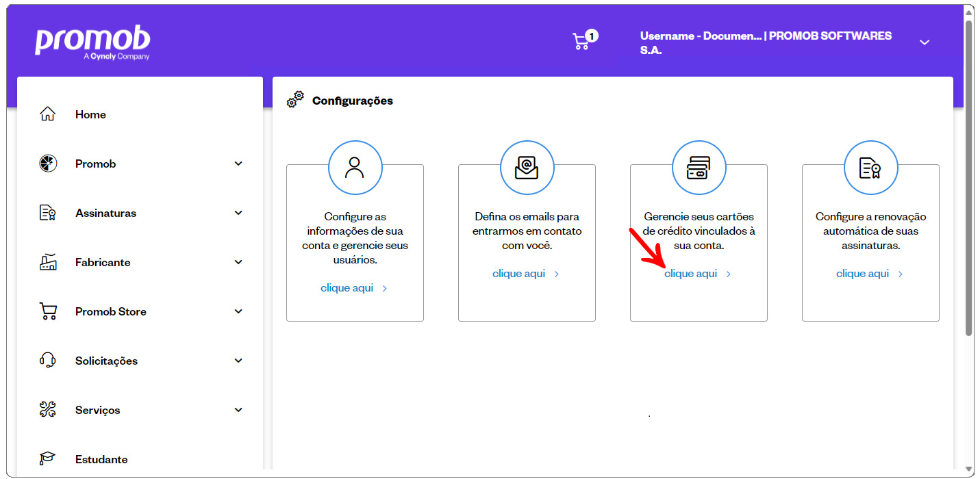Click the Estudante graduation cap icon
Viewport: 980px width, 479px height.
tap(47, 459)
